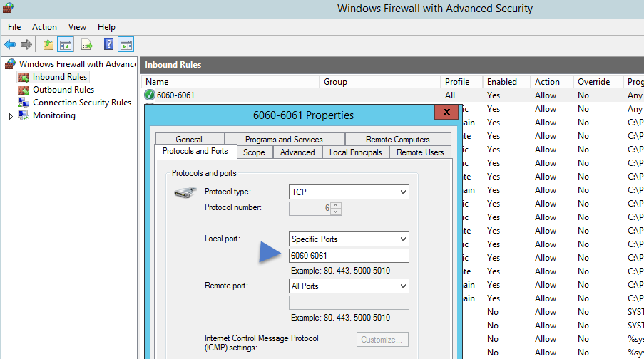Viewport: 644px width, 359px height.
Task: Toggle the Show/Hide Console Tree icon
Action: tap(66, 44)
